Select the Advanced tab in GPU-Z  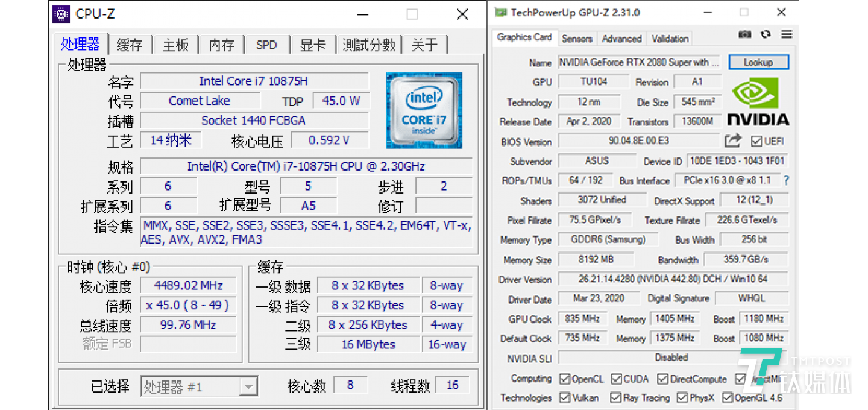tap(621, 39)
